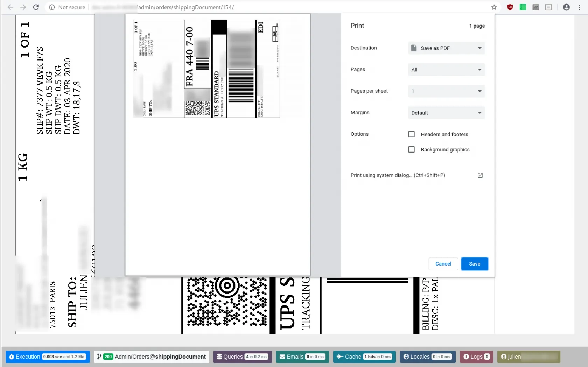Image resolution: width=588 pixels, height=367 pixels.
Task: Bookmark this page with star icon
Action: coord(494,7)
